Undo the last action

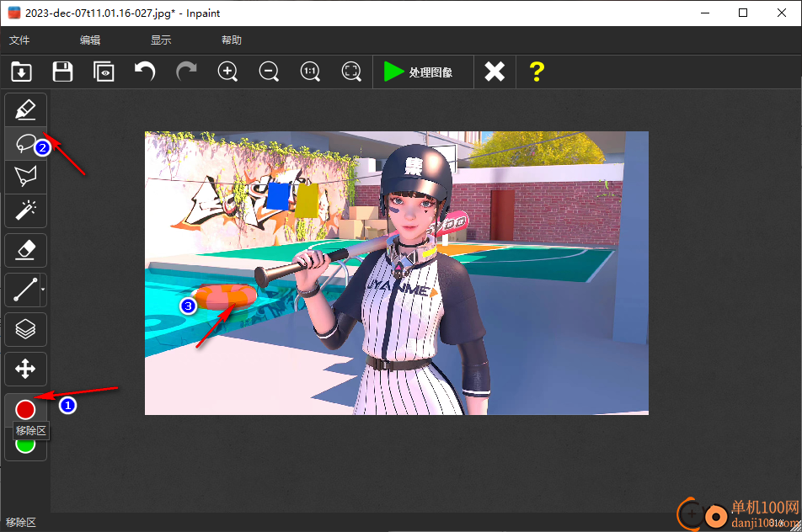coord(145,72)
